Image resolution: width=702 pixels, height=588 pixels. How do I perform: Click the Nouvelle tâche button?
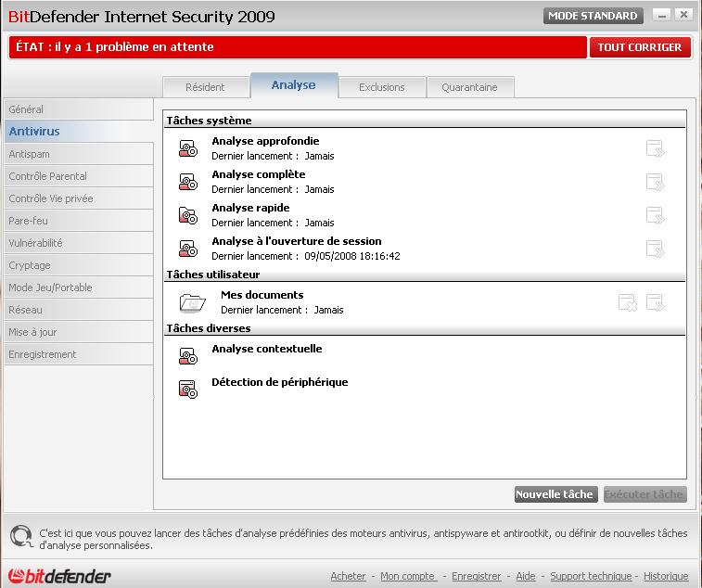point(555,494)
